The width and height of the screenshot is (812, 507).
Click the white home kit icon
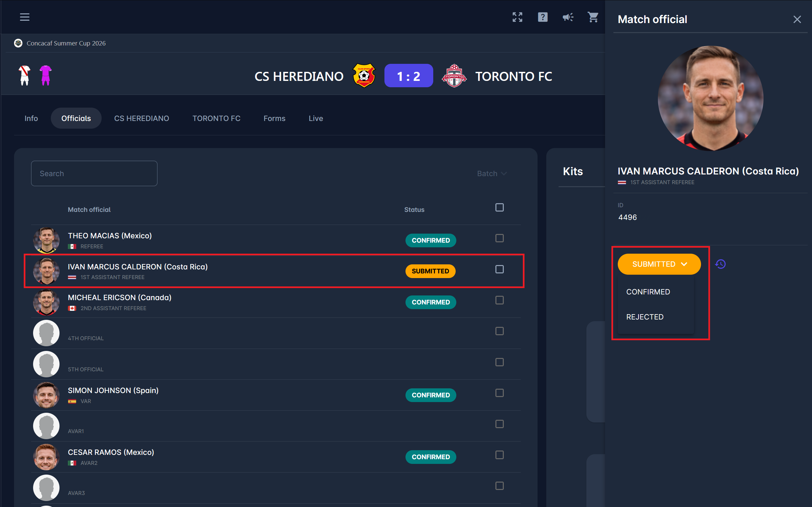click(x=24, y=75)
